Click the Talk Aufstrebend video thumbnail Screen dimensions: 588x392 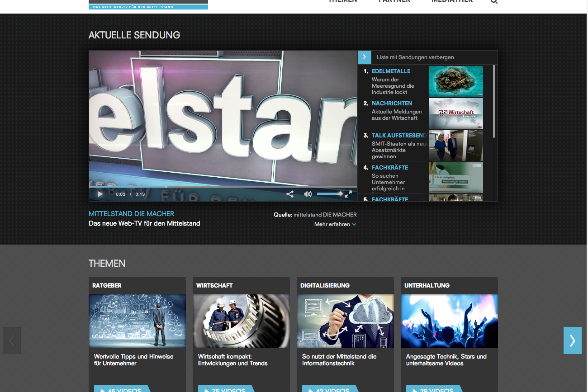pos(455,146)
